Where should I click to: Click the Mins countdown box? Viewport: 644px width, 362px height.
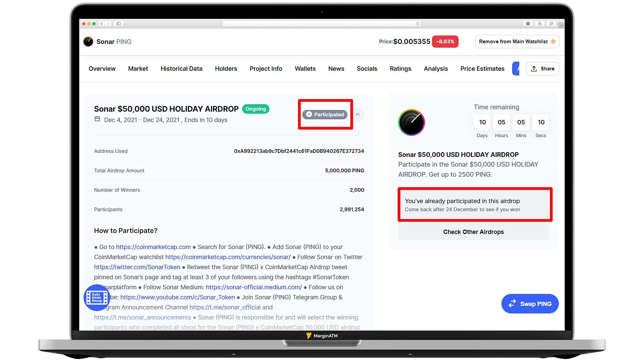coord(521,122)
